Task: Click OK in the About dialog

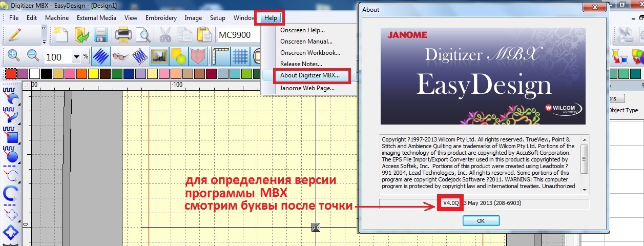Action: coord(481,221)
